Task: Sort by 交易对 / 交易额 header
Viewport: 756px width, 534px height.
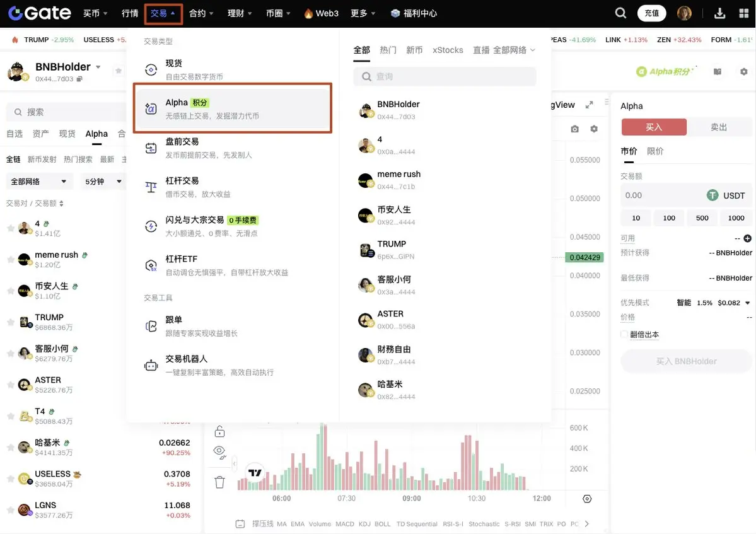Action: 35,204
